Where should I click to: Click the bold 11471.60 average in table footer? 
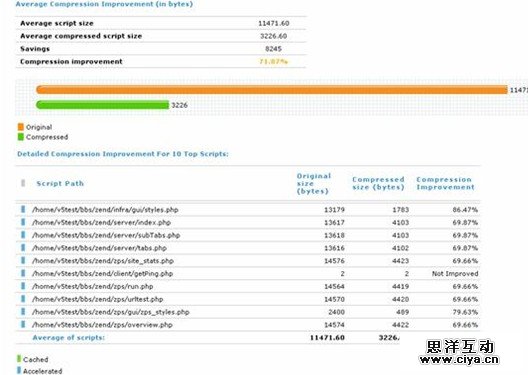pos(327,338)
